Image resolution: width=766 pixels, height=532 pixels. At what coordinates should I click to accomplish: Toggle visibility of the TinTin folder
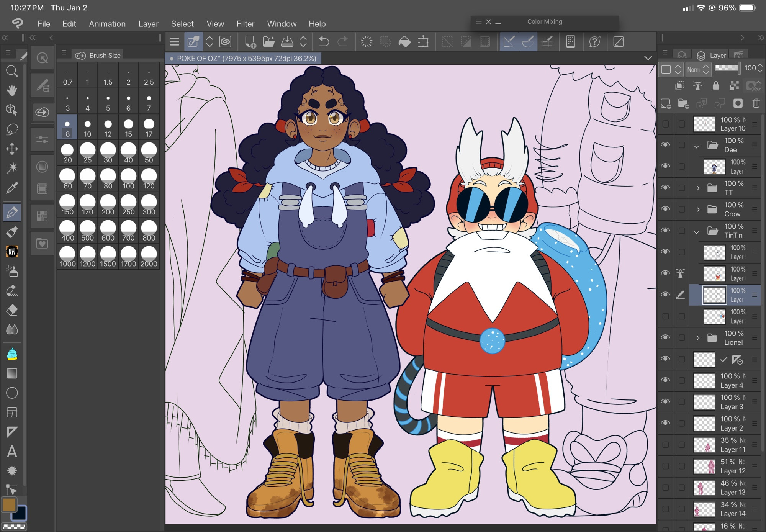click(666, 231)
